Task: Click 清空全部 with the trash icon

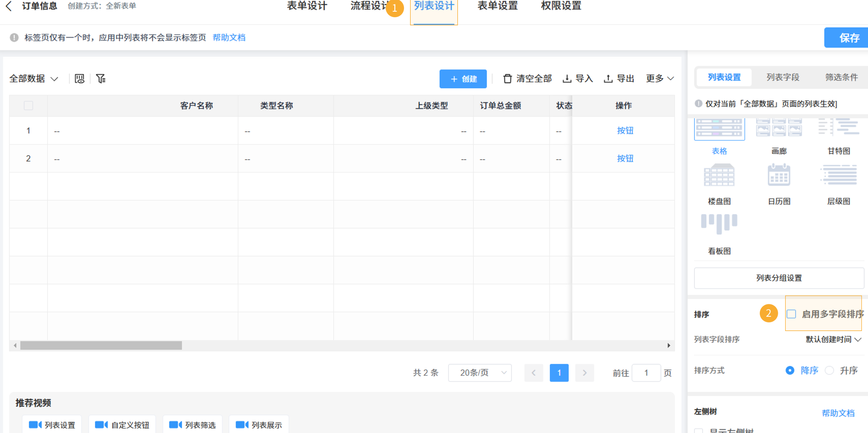Action: (527, 78)
